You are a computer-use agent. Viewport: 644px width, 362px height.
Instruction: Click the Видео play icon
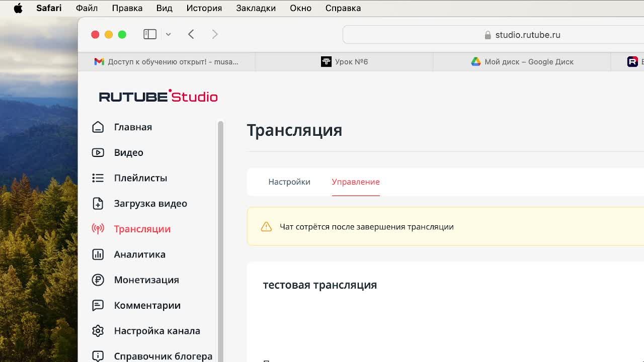98,152
